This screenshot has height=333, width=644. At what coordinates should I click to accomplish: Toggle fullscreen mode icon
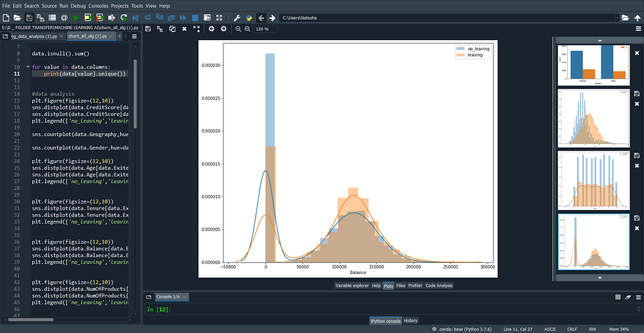[x=219, y=18]
